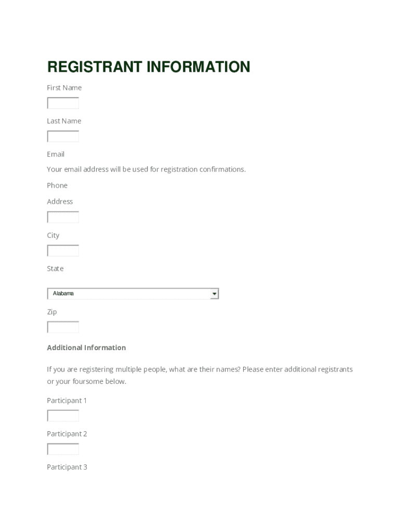This screenshot has width=400, height=532.
Task: Click the Participant 3 label
Action: (67, 467)
